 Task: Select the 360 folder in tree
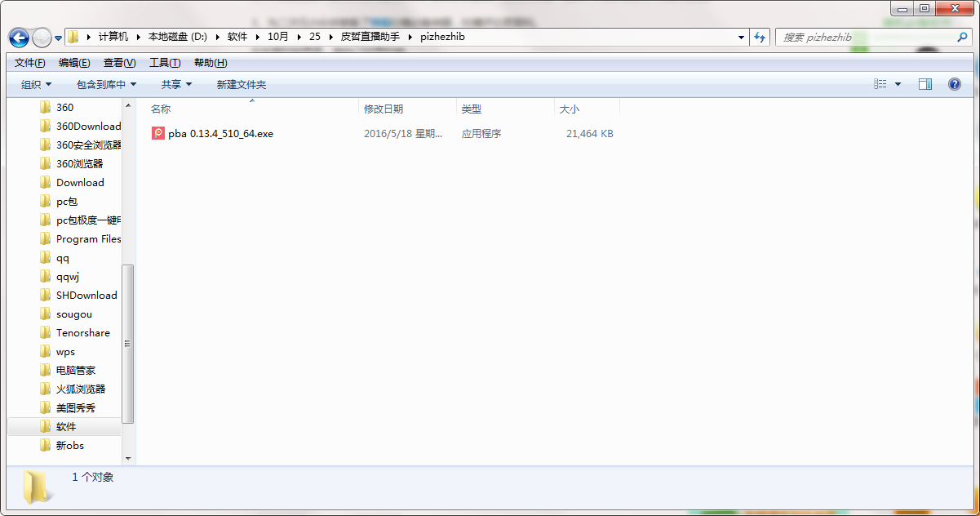tap(64, 107)
